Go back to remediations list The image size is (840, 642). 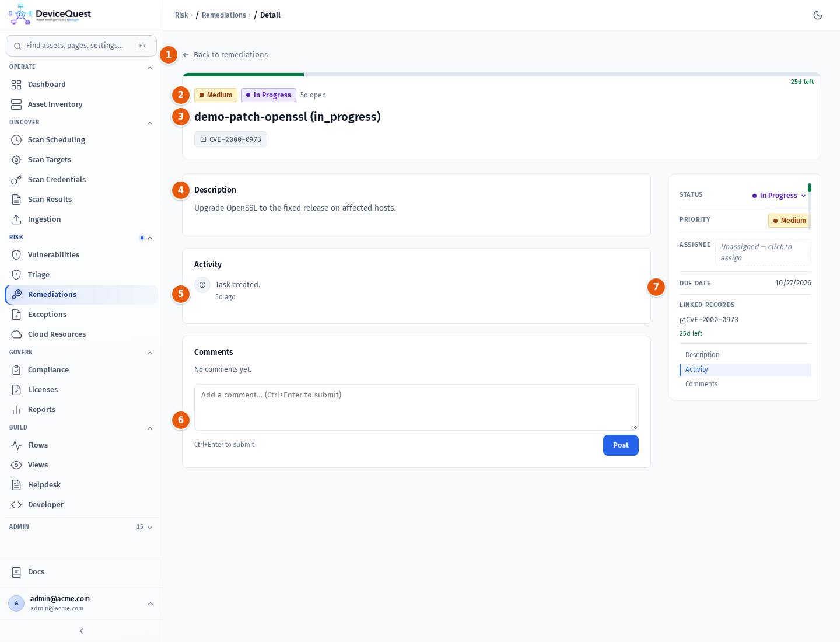click(x=225, y=55)
